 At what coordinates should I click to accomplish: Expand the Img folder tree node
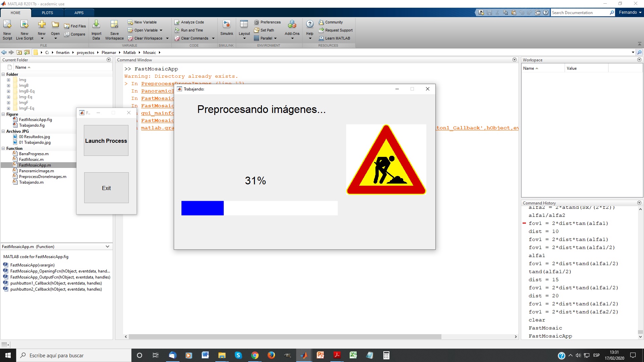[8, 80]
